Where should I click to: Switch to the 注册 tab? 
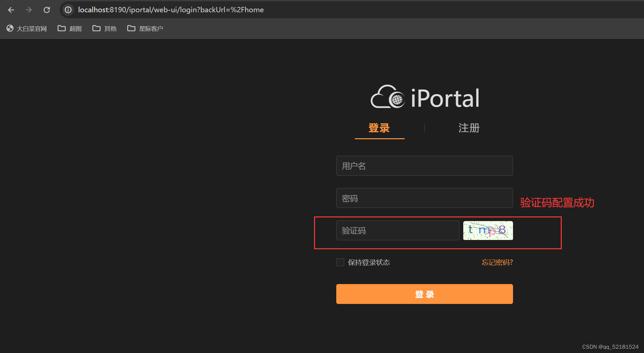(x=468, y=128)
